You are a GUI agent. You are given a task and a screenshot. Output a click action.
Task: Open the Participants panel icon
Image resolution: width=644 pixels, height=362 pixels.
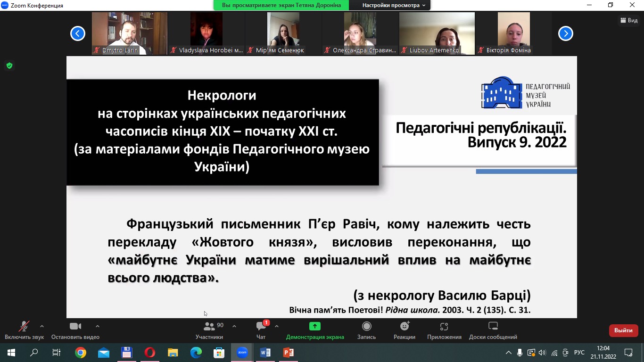(x=209, y=327)
